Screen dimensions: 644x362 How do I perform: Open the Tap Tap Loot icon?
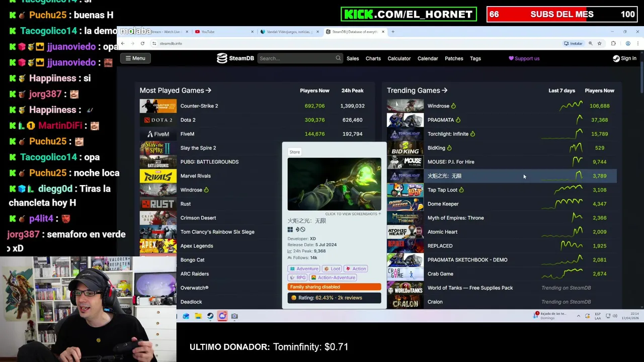coord(405,190)
